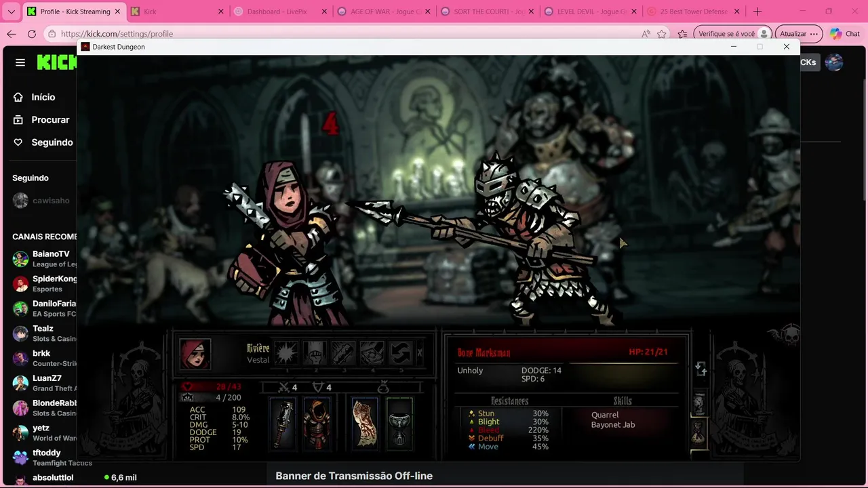Click the Quarrel skill entry
This screenshot has height=488, width=868.
605,415
